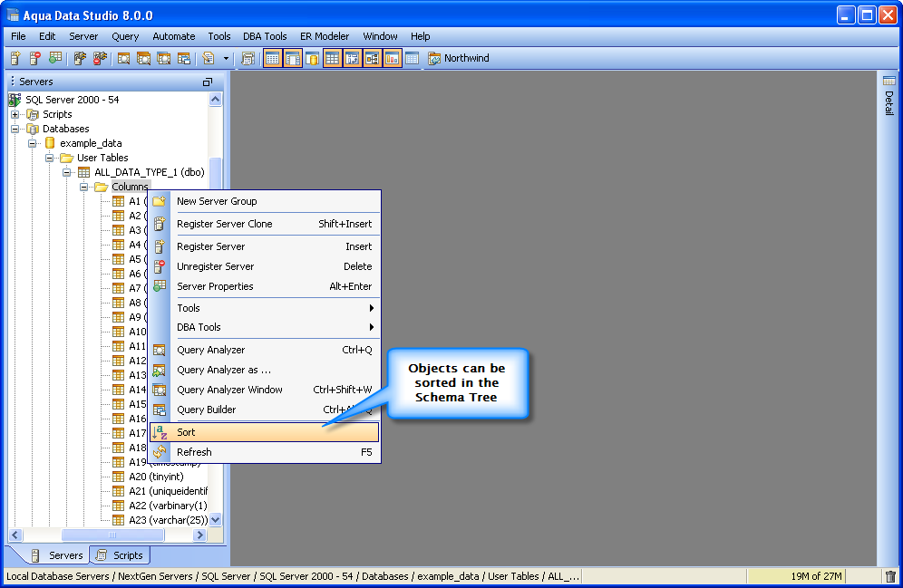
Task: Click the disconnect server plug icon with red mark
Action: click(101, 58)
